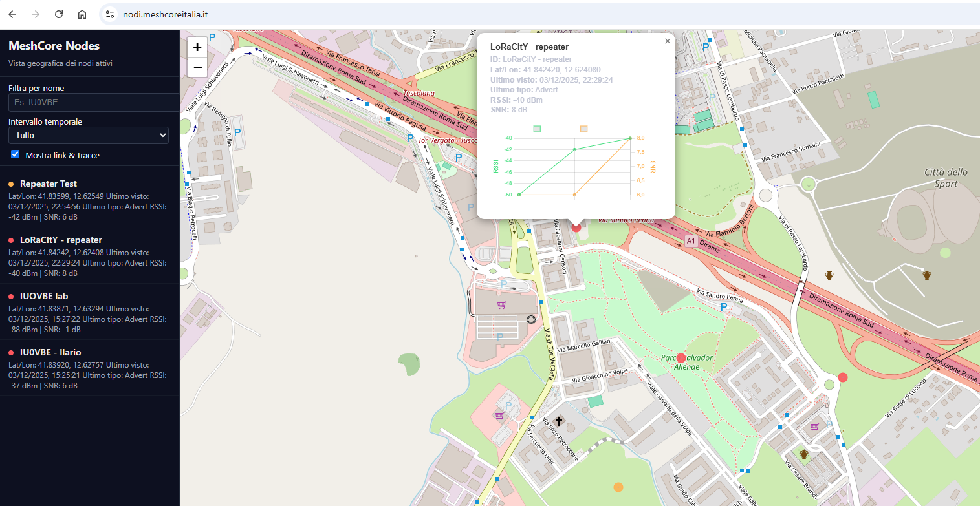Zoom out the map with minus button

pos(197,67)
